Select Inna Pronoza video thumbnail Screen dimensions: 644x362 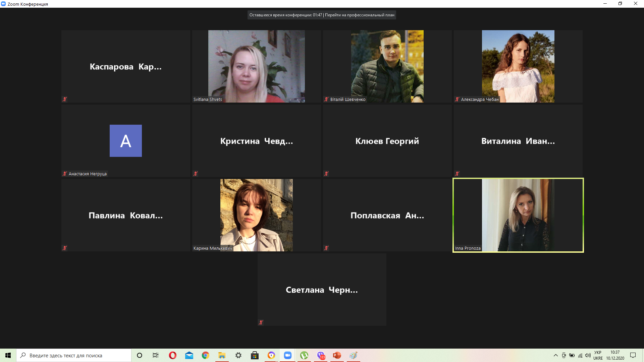coord(518,215)
